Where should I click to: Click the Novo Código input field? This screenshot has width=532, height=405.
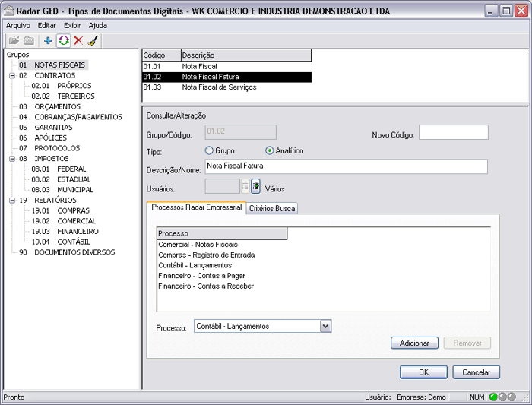[x=453, y=133]
